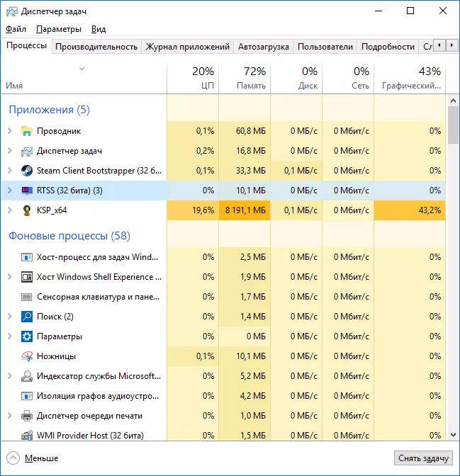Click the Steam Client Bootstrapper icon
The width and height of the screenshot is (460, 476).
(27, 171)
